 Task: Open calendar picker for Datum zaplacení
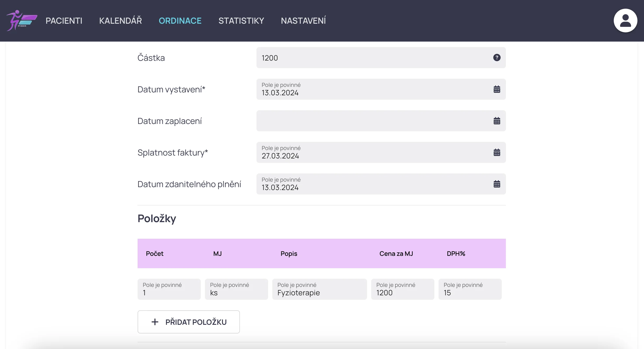(497, 121)
